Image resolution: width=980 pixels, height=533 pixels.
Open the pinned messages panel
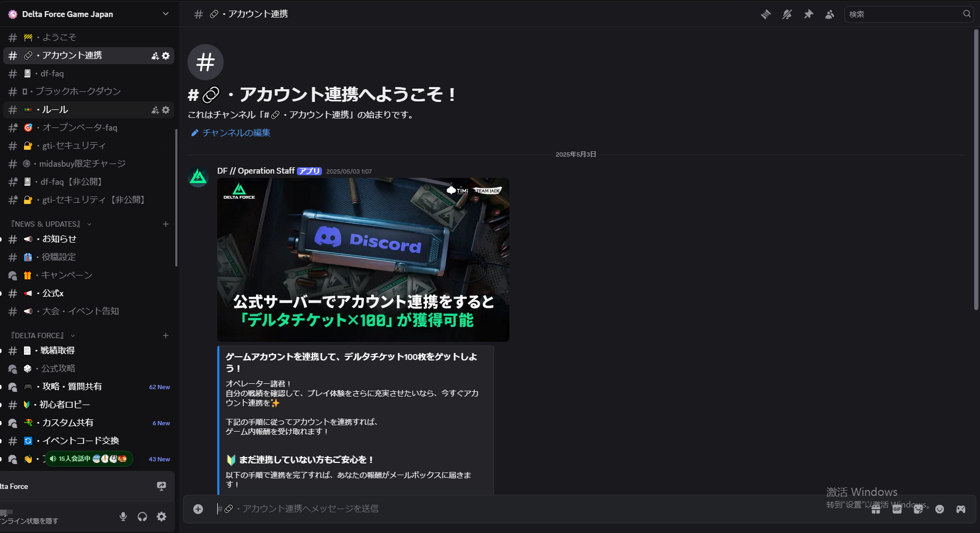tap(808, 14)
